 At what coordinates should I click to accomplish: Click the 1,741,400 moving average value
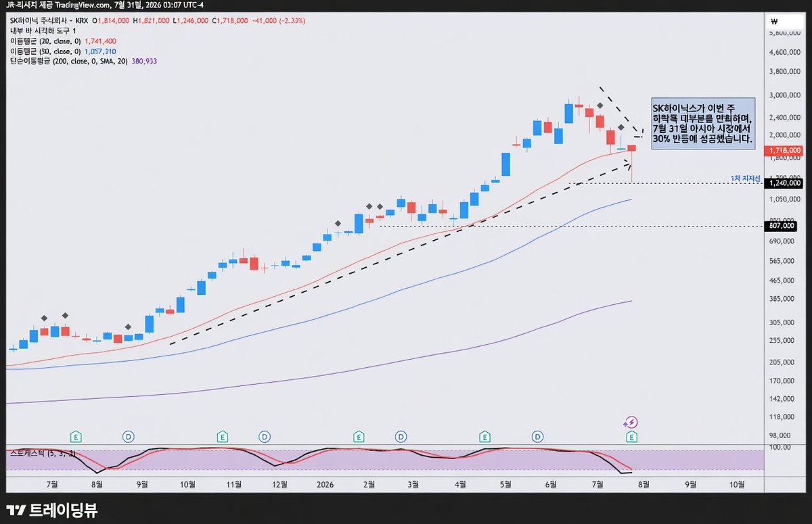[x=100, y=41]
